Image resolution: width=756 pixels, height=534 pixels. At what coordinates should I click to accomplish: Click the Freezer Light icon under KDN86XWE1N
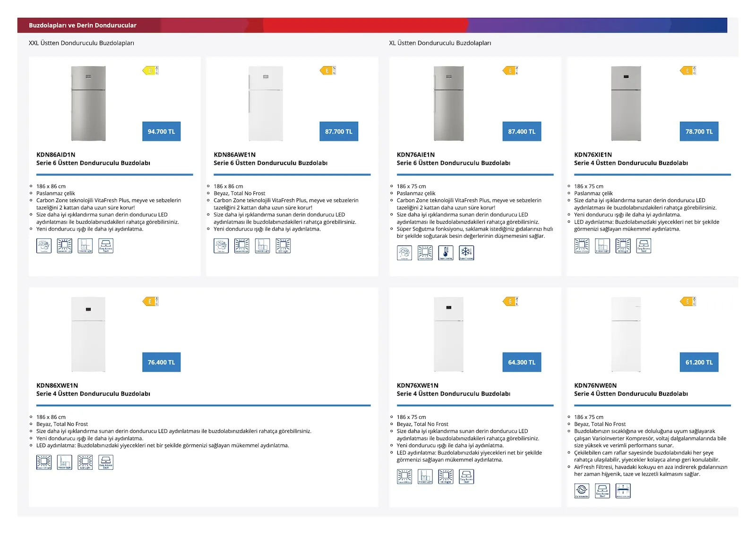point(65,462)
